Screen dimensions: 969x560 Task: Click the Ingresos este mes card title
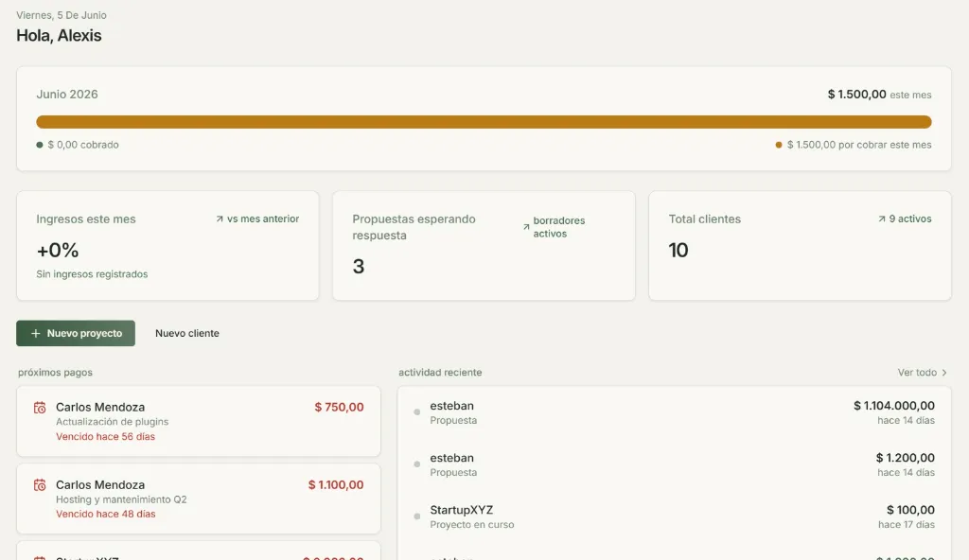[x=86, y=219]
